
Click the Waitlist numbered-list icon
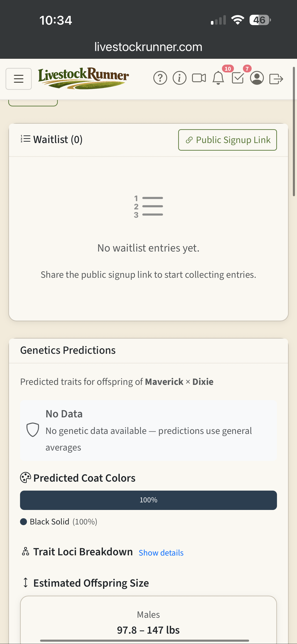point(25,139)
